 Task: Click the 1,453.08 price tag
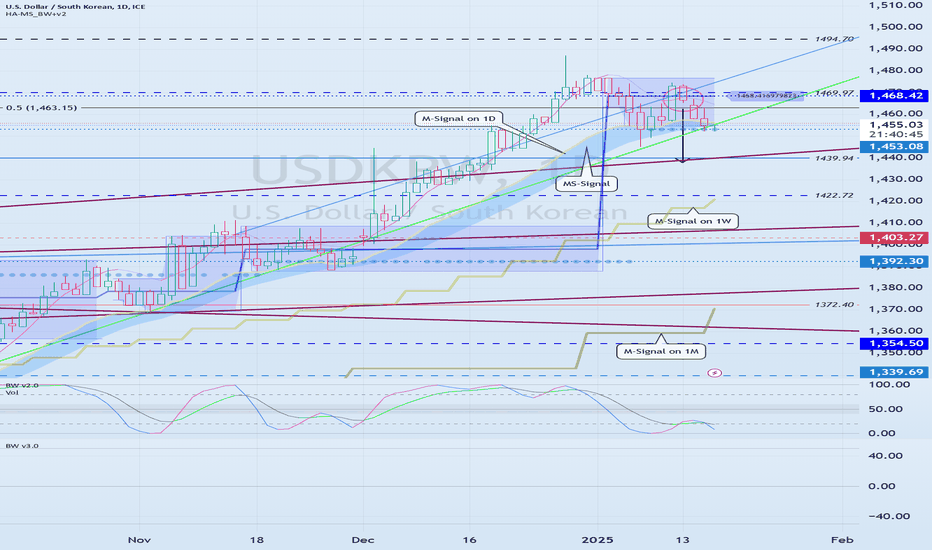(895, 147)
